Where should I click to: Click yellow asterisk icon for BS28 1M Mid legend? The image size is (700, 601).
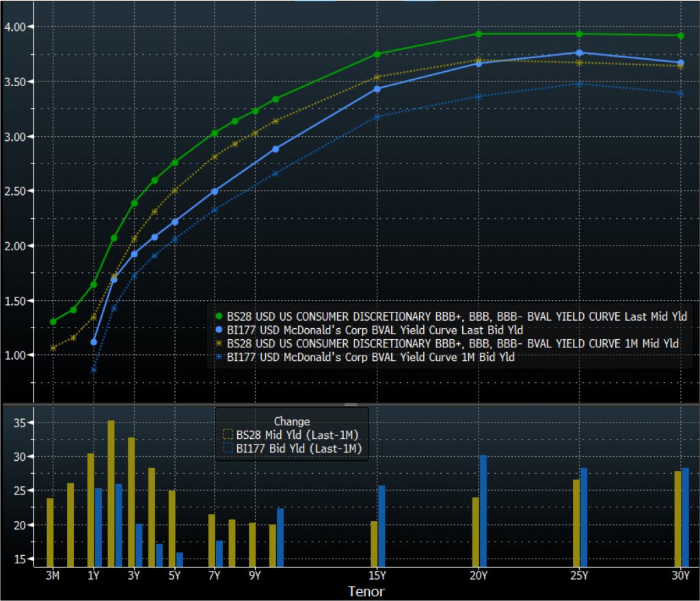coord(219,343)
